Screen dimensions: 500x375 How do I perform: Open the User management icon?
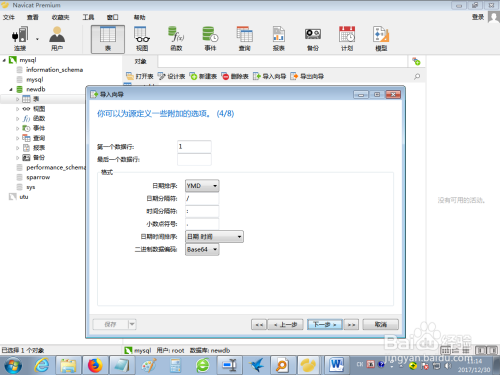pyautogui.click(x=57, y=38)
